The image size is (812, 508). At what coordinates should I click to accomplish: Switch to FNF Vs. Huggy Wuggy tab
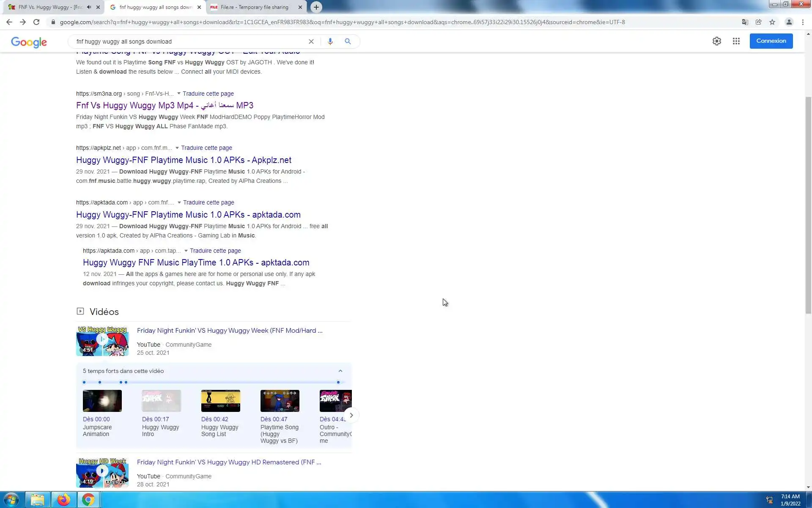[x=47, y=7]
